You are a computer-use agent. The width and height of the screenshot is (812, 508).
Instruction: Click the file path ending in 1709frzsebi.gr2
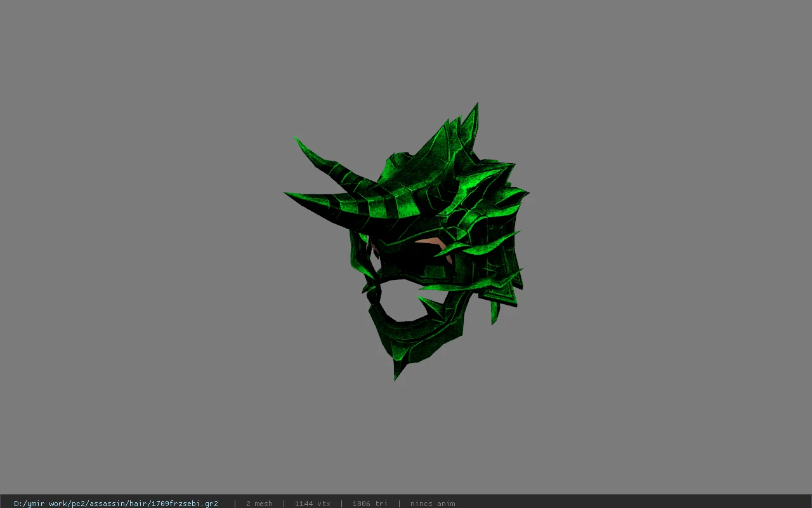pyautogui.click(x=116, y=504)
